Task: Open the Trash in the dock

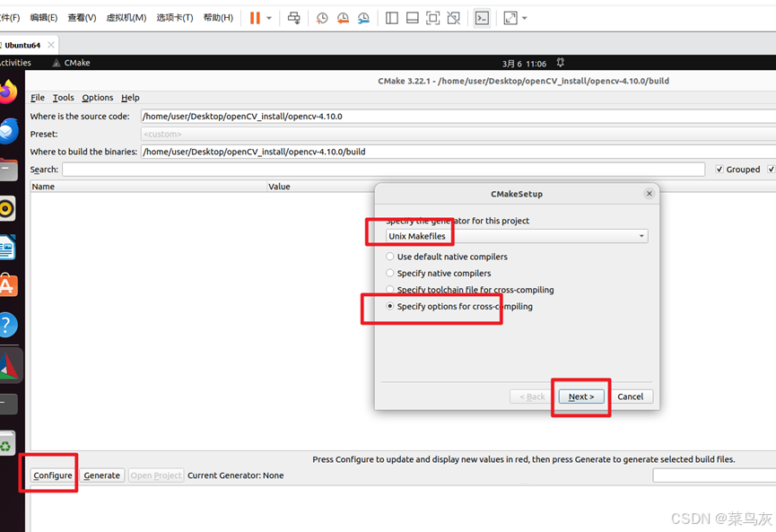Action: pyautogui.click(x=7, y=443)
